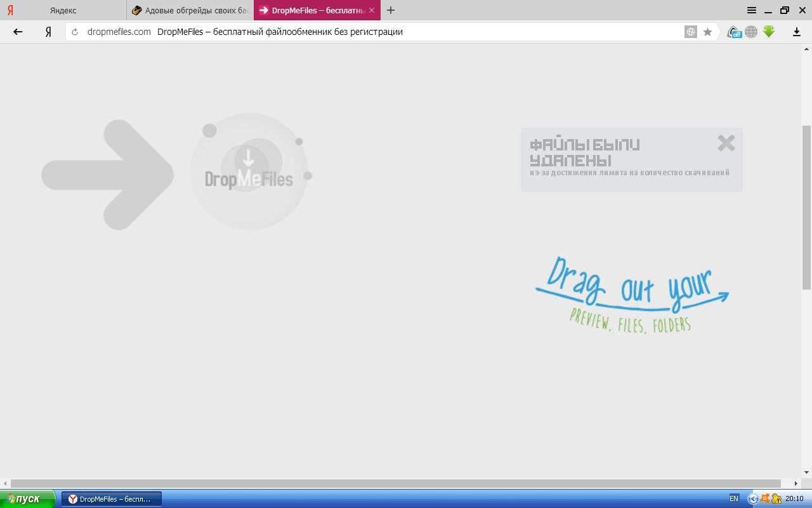Open the browser hamburger menu
Screen dimensions: 812x508
coord(752,10)
